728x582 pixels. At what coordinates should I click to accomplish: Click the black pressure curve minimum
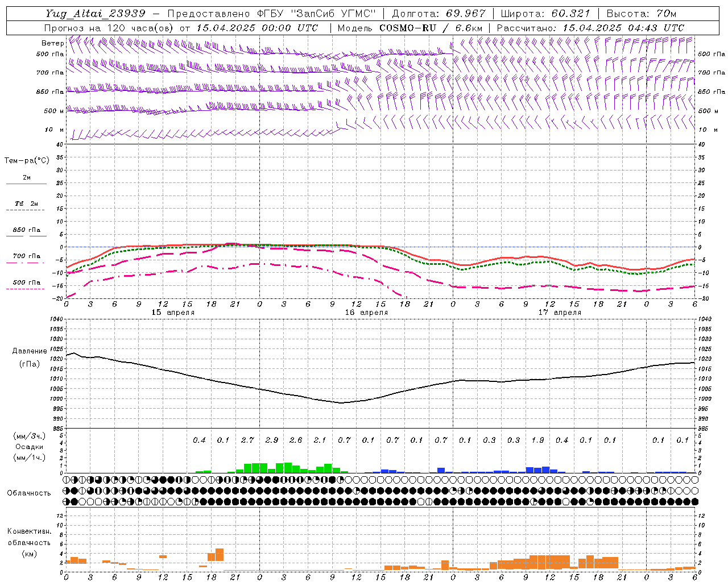point(341,403)
